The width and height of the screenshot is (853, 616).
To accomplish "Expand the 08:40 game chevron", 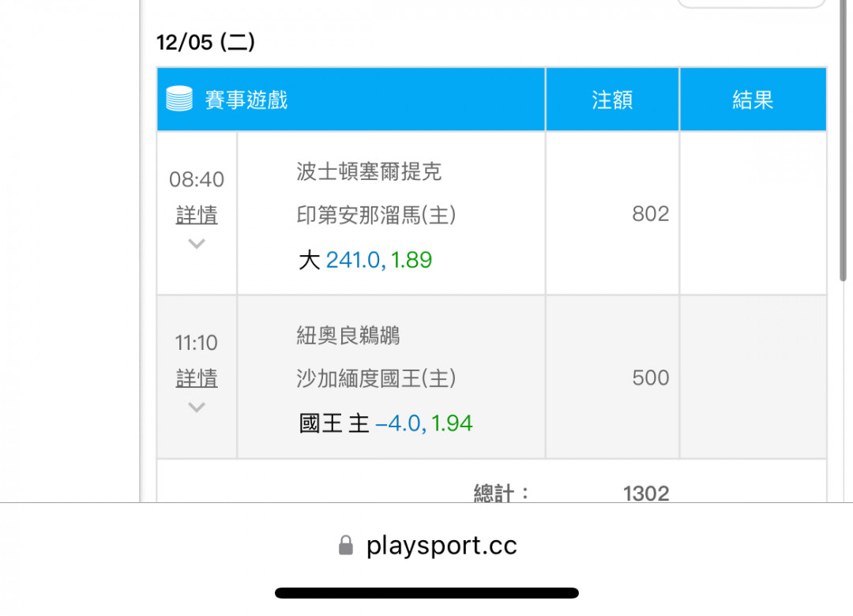I will 197,243.
